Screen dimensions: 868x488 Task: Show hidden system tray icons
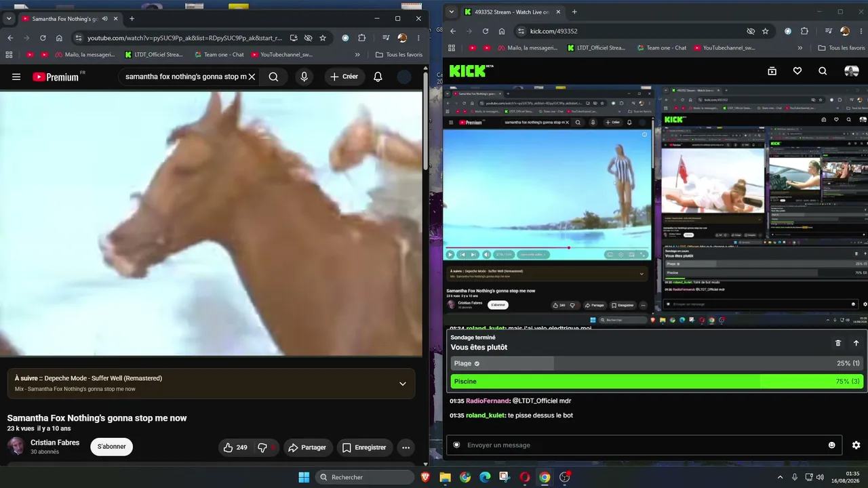pyautogui.click(x=780, y=477)
